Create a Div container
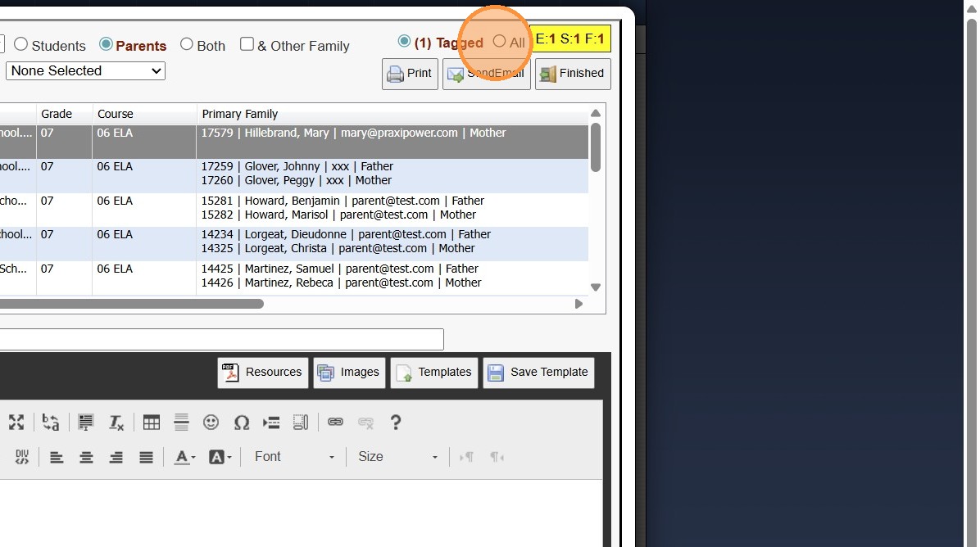This screenshot has width=980, height=547. (22, 457)
